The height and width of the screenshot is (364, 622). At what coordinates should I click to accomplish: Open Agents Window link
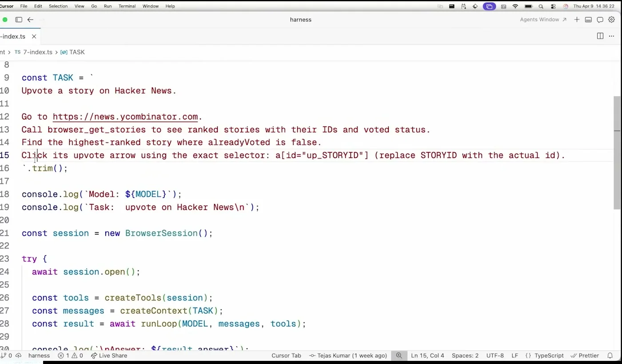543,20
